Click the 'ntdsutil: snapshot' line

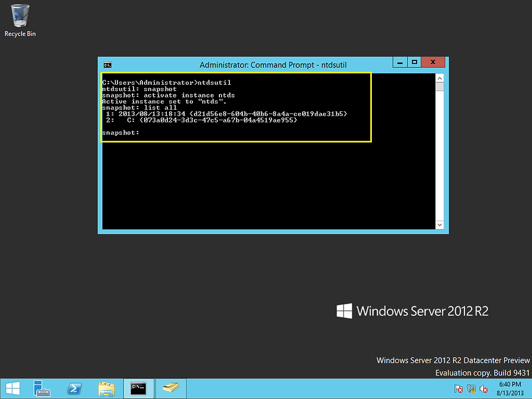click(140, 89)
